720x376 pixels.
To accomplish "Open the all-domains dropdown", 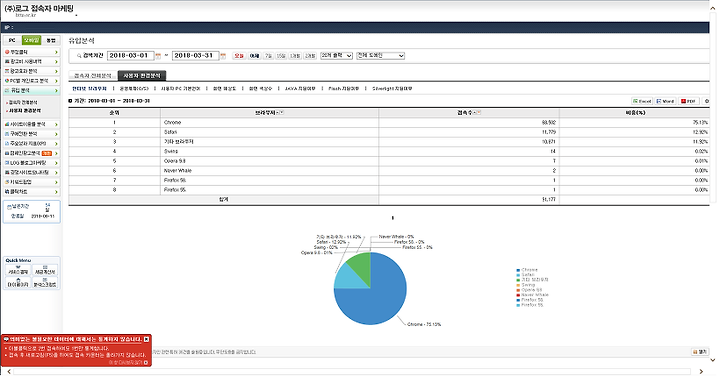I will pos(380,56).
